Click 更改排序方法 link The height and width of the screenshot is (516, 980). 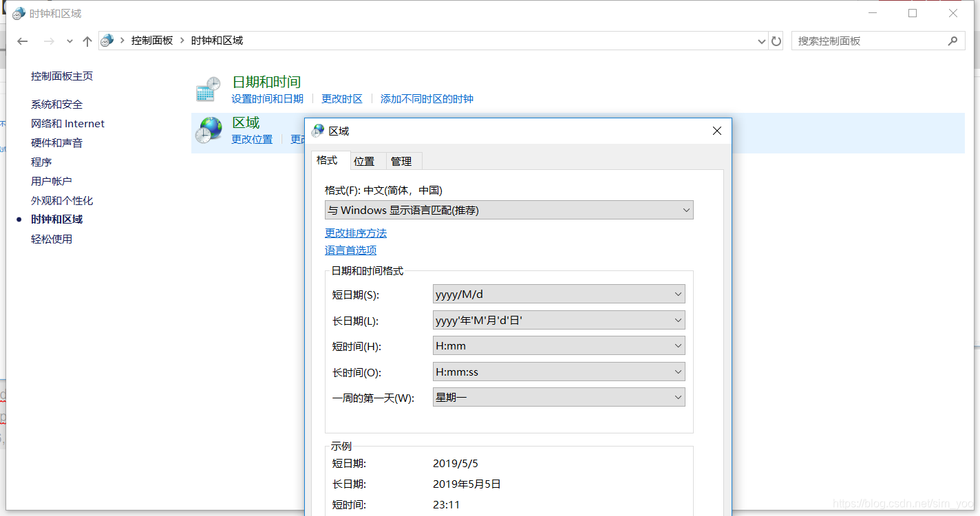[356, 233]
